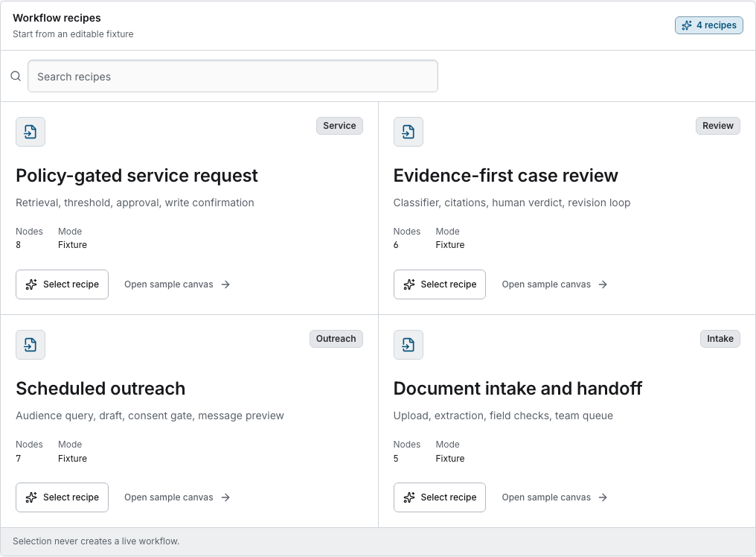The width and height of the screenshot is (756, 557).
Task: Click the 4 recipes badge
Action: [x=708, y=25]
